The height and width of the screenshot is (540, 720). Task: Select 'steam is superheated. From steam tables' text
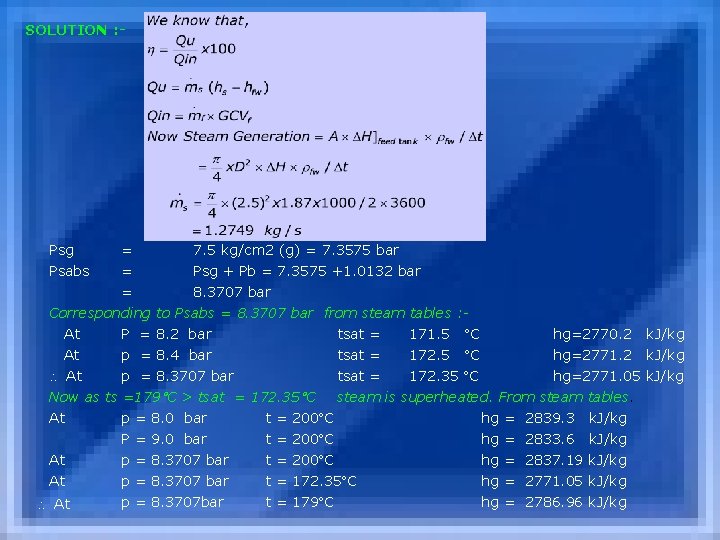483,397
